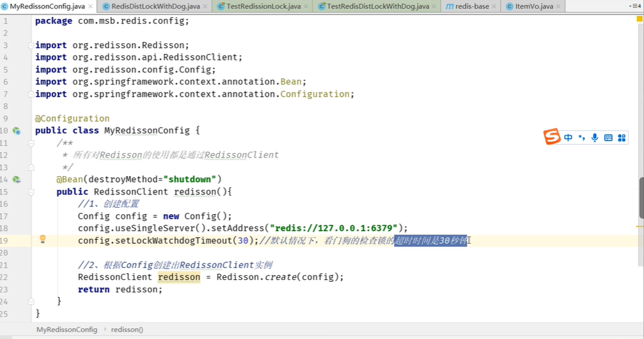Click the Spring bean gutter icon on line 10
Viewport: 644px width, 339px height.
[16, 131]
